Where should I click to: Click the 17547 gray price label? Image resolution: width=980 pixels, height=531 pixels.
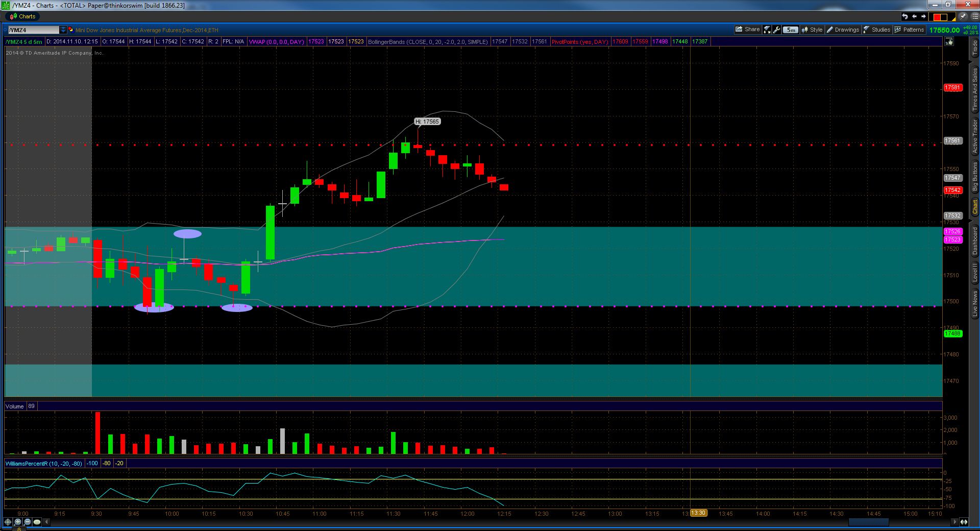pos(952,178)
